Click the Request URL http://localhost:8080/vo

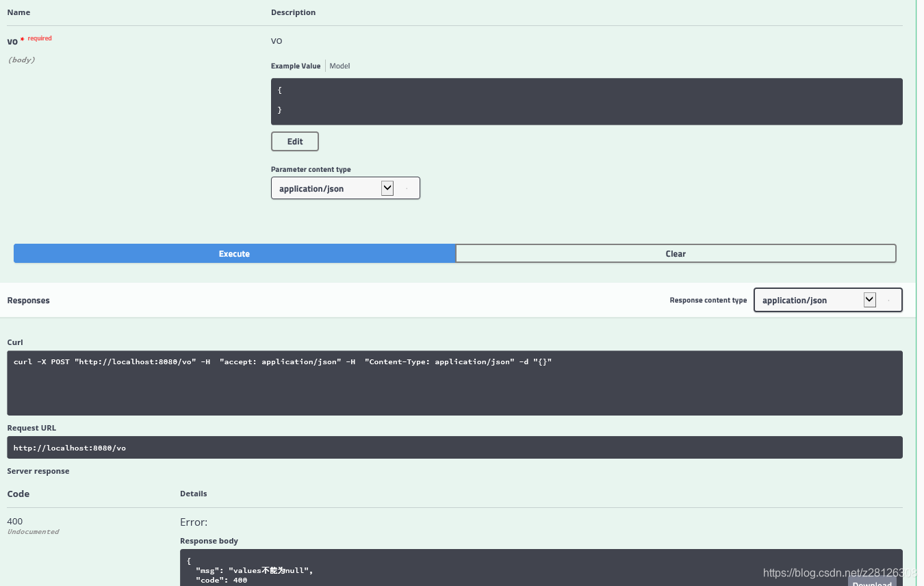tap(70, 448)
